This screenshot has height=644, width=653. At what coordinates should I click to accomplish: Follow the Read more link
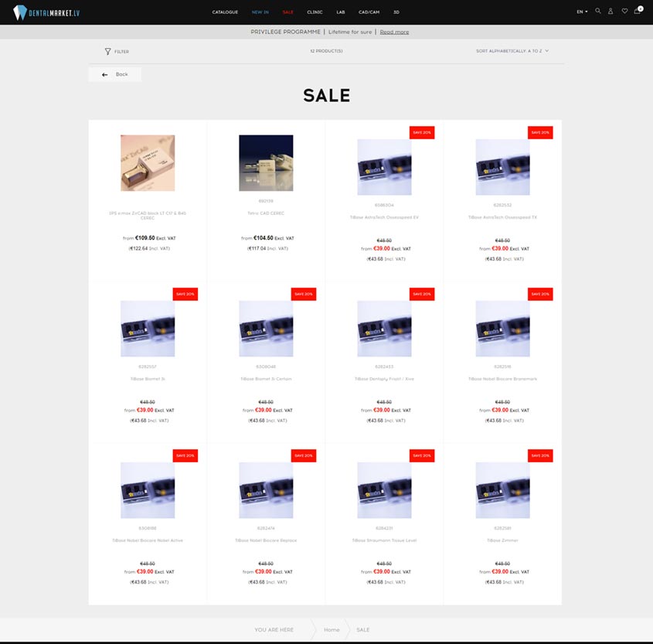pos(394,32)
